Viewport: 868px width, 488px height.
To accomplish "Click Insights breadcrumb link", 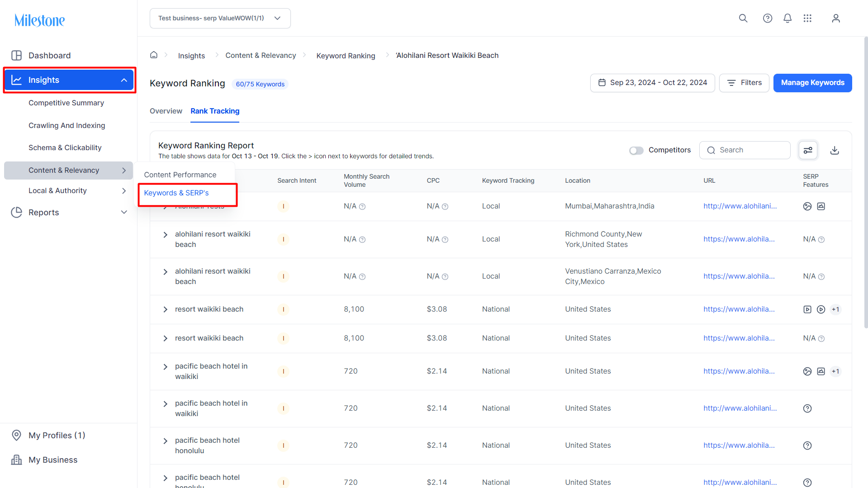I will 191,56.
